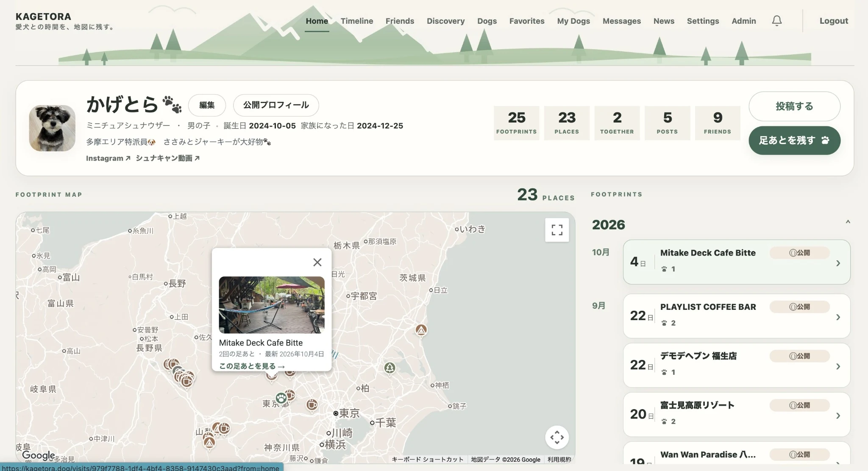The width and height of the screenshot is (868, 471).
Task: Open 公開プロフィール public profile
Action: coord(276,105)
